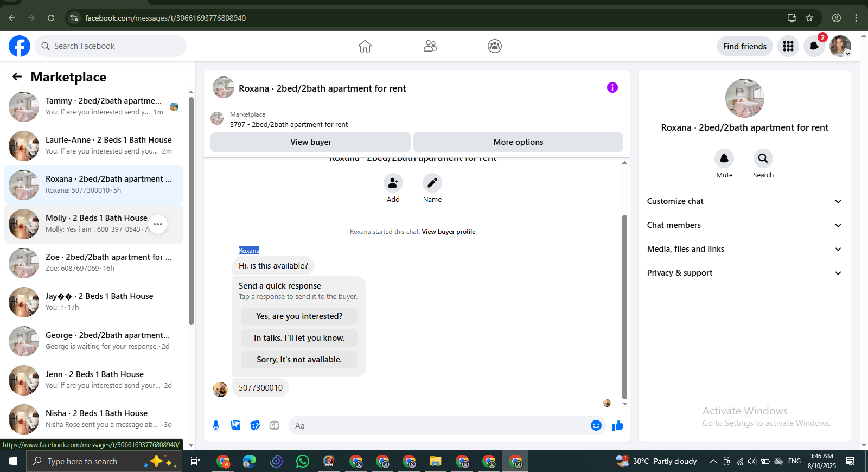Show hidden system tray icons chevron
This screenshot has width=868, height=472.
713,461
